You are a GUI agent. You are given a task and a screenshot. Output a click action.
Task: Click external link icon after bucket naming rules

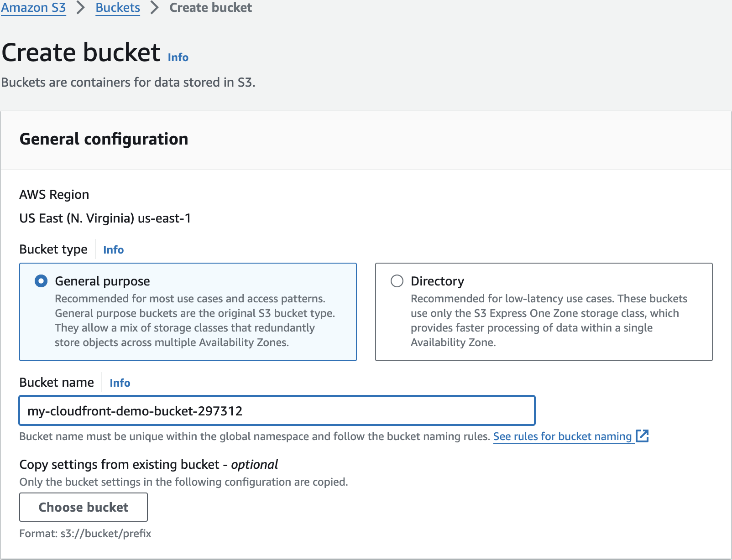pyautogui.click(x=642, y=436)
